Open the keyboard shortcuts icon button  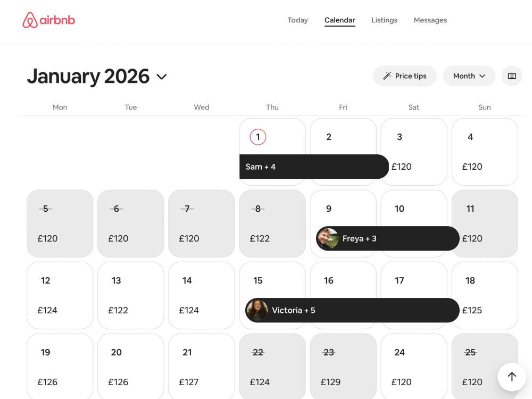[x=512, y=76]
